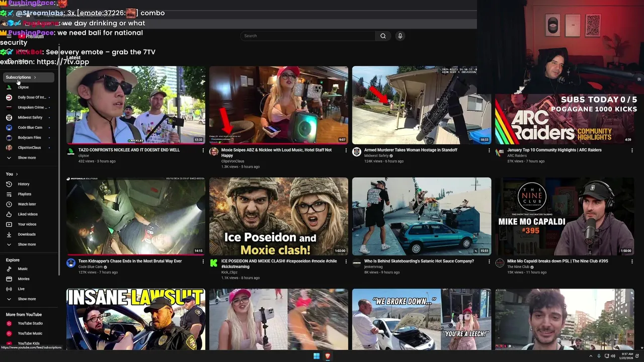This screenshot has height=362, width=644.
Task: Expand the Subscriptions section
Action: [x=29, y=77]
